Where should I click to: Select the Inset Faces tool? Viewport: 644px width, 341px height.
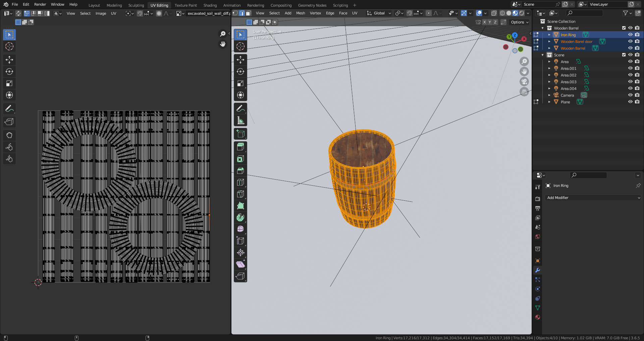(240, 159)
